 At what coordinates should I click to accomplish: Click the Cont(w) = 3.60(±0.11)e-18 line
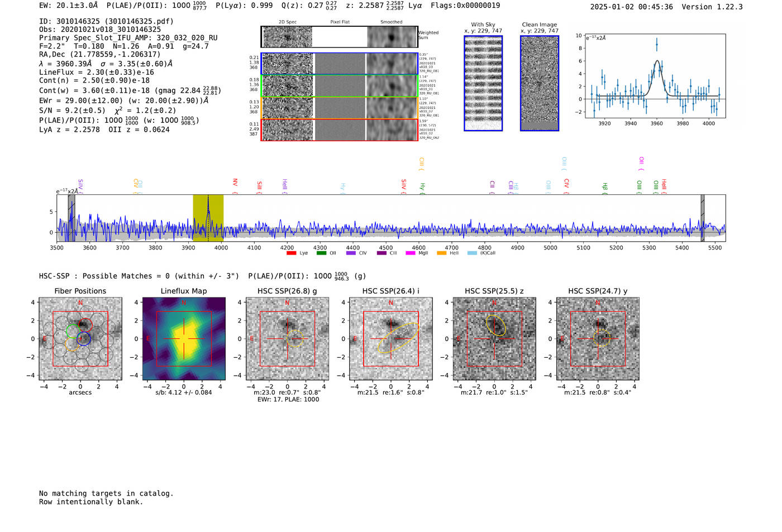tap(130, 90)
